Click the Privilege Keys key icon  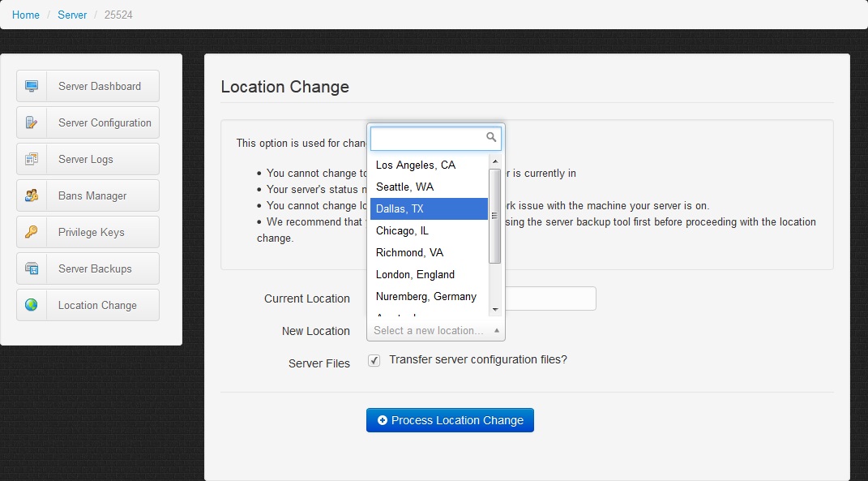coord(32,232)
